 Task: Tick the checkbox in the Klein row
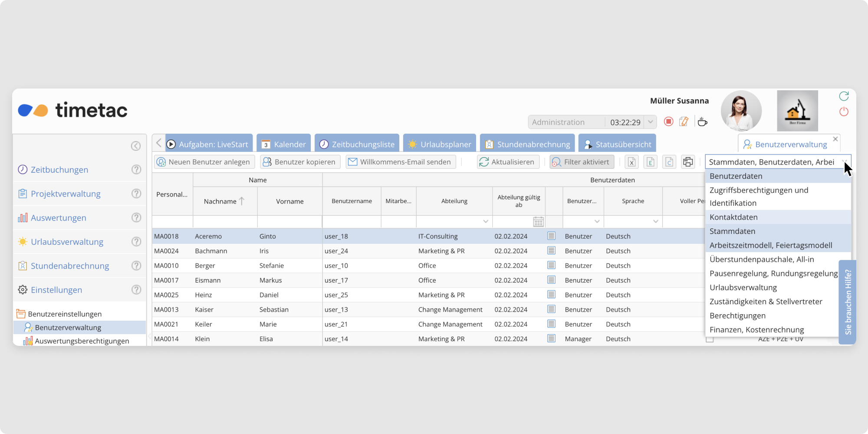[x=710, y=339]
